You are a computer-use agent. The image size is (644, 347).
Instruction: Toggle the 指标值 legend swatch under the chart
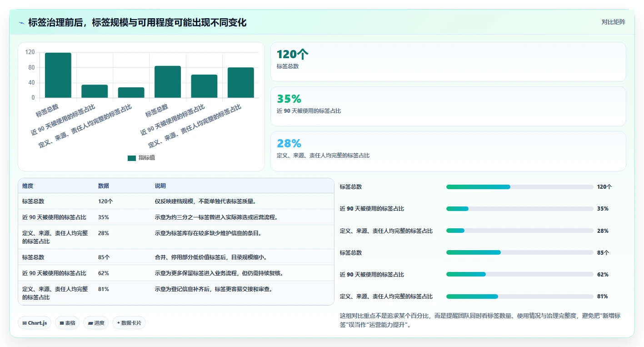tap(132, 158)
